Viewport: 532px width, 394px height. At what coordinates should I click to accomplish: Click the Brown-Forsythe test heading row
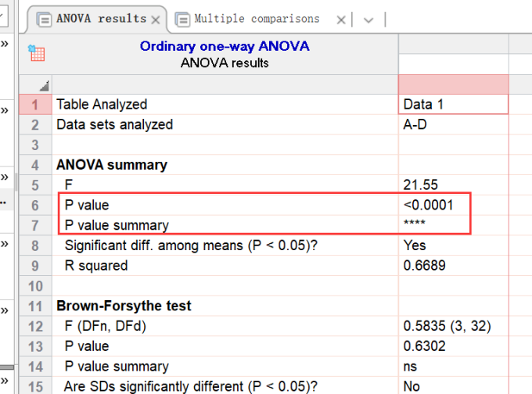click(124, 306)
